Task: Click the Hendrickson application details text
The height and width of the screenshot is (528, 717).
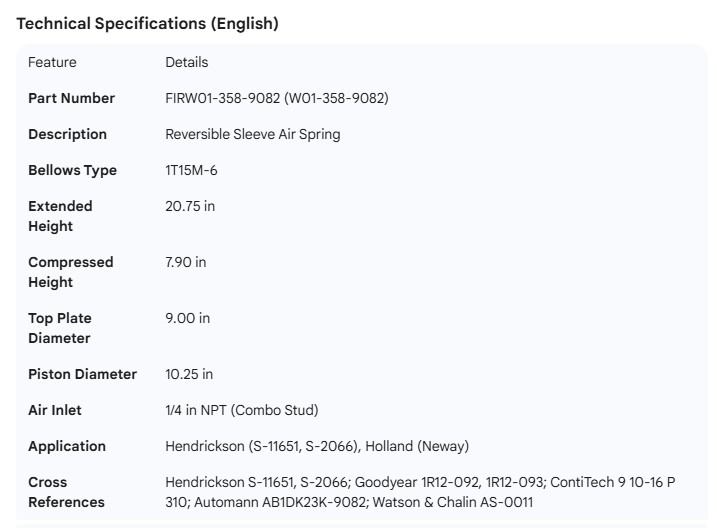Action: point(316,446)
